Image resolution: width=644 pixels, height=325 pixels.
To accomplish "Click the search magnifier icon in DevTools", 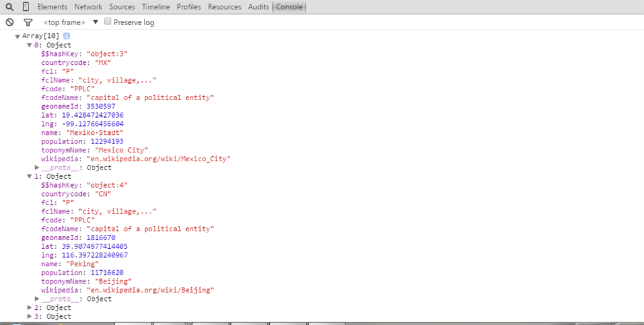I will point(9,7).
